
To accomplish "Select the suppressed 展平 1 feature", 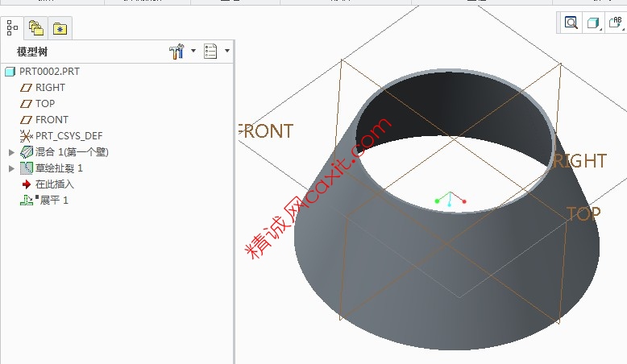I will point(54,201).
